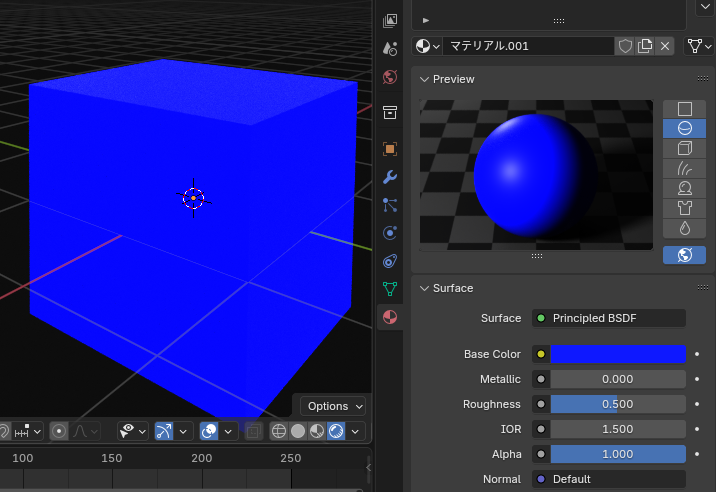The width and height of the screenshot is (716, 492).
Task: Open object visibility and selectability dropdown
Action: coord(132,431)
